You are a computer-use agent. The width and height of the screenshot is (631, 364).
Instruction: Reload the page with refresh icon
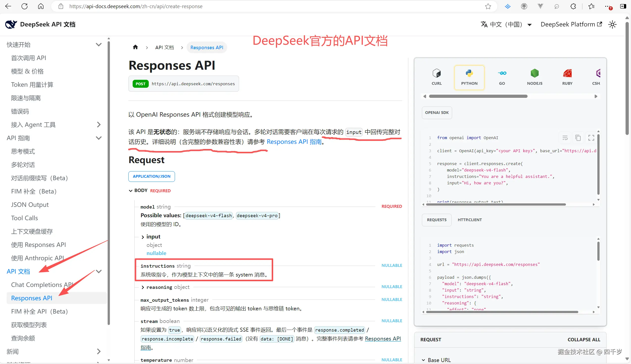pos(24,6)
